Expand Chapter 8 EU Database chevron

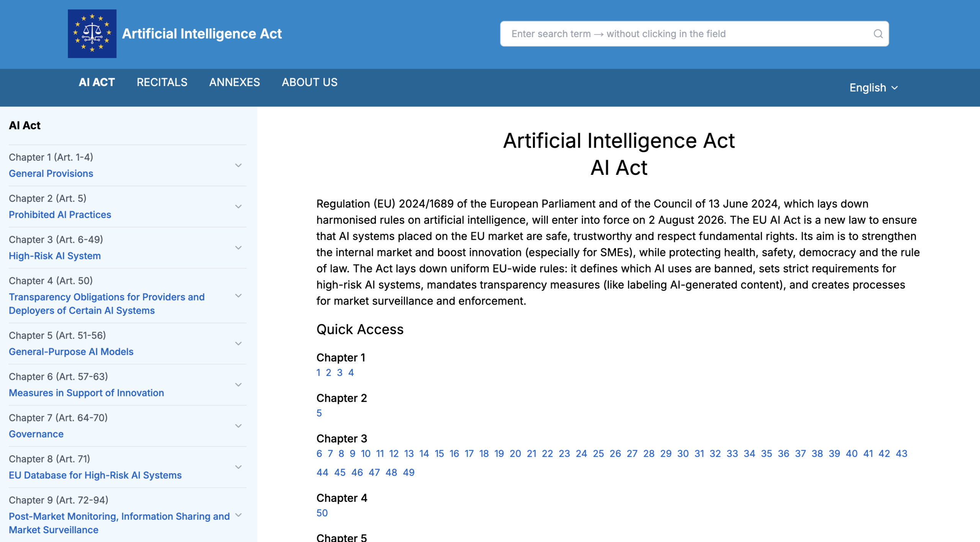pos(238,467)
